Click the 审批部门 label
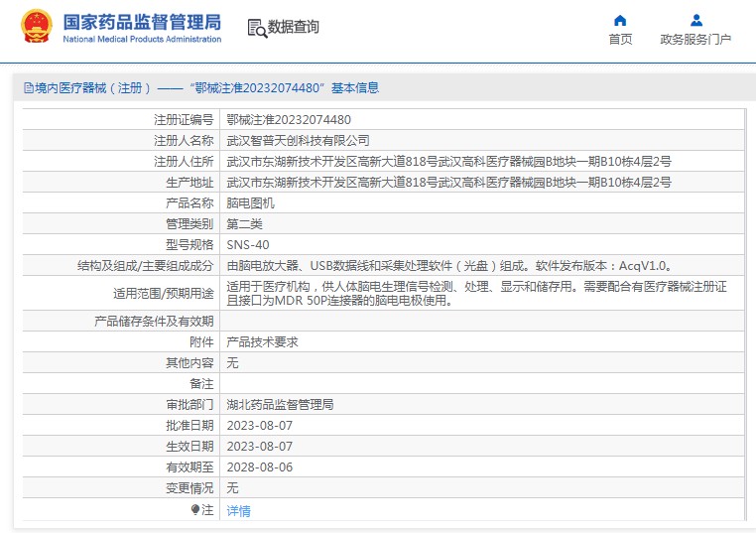756x533 pixels. 189,404
